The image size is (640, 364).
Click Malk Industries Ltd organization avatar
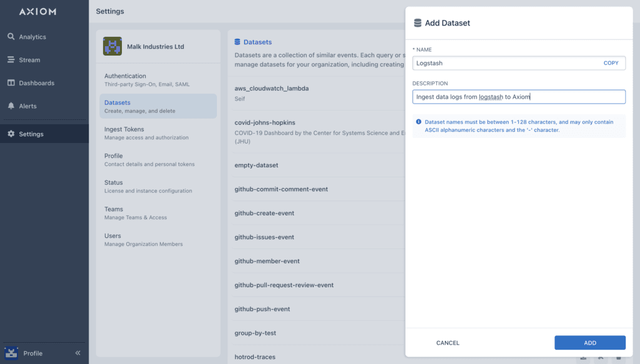(112, 46)
